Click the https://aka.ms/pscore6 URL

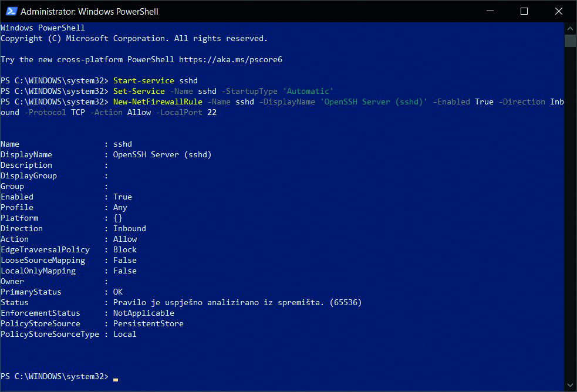click(x=230, y=59)
